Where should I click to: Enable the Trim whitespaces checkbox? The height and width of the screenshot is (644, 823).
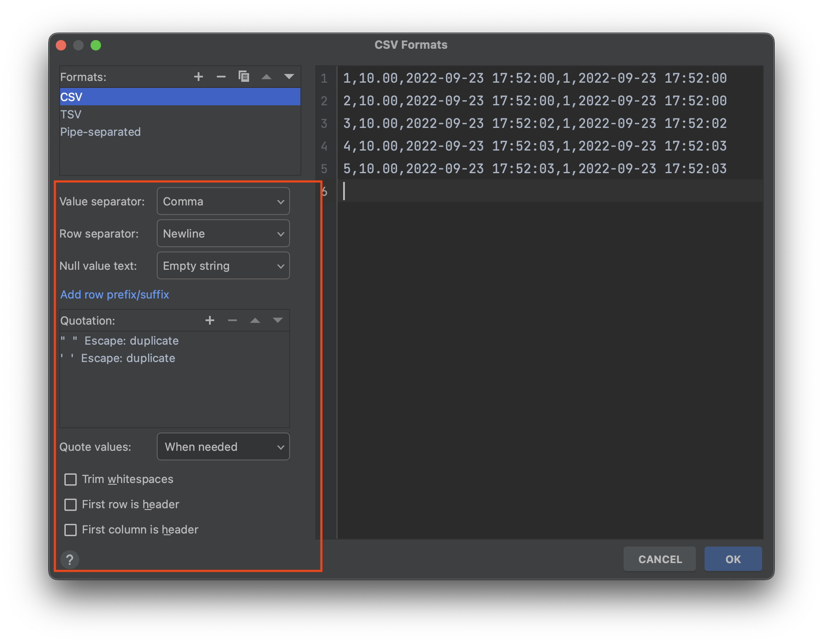71,480
